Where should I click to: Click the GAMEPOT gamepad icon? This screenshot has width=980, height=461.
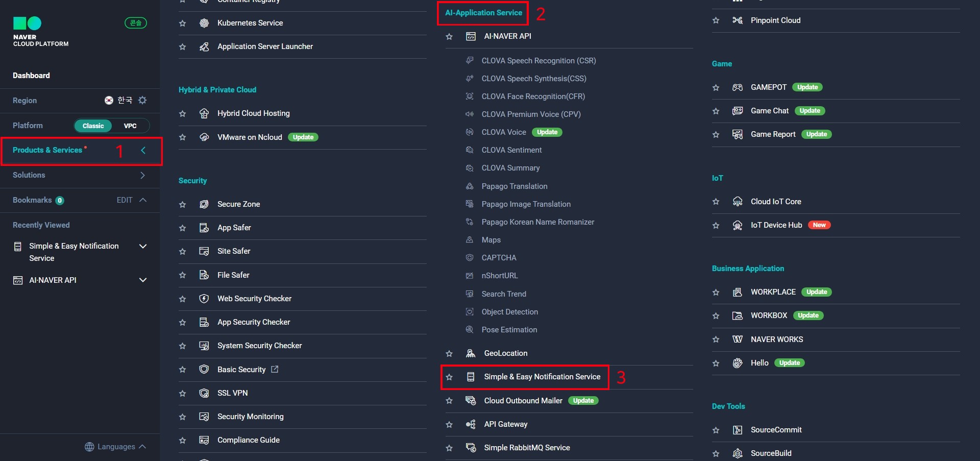(x=738, y=87)
